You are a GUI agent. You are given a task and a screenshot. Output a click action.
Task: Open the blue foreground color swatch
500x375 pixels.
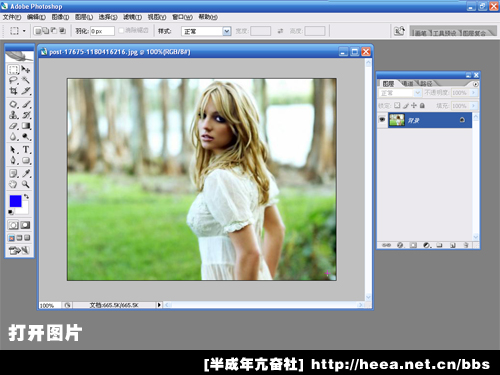pos(15,201)
